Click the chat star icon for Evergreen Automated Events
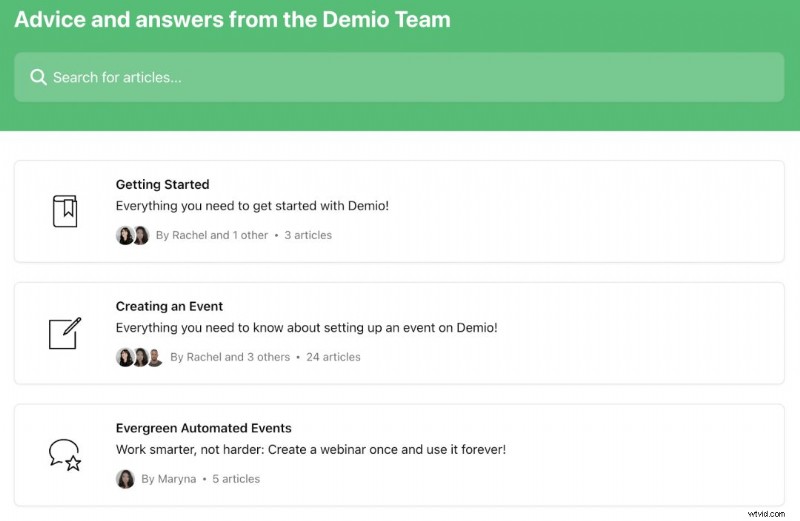Screen dimensions: 800x521 (x=65, y=455)
